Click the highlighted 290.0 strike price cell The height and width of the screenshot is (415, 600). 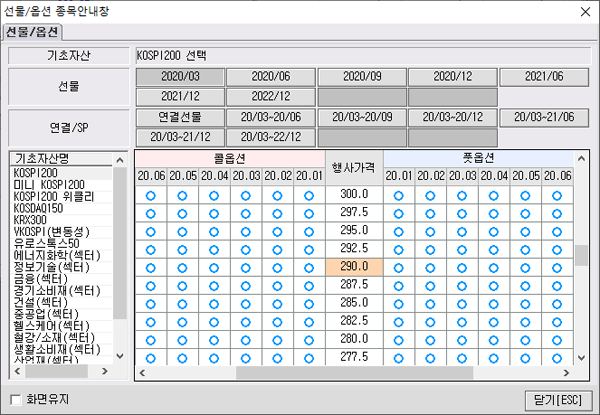(354, 267)
